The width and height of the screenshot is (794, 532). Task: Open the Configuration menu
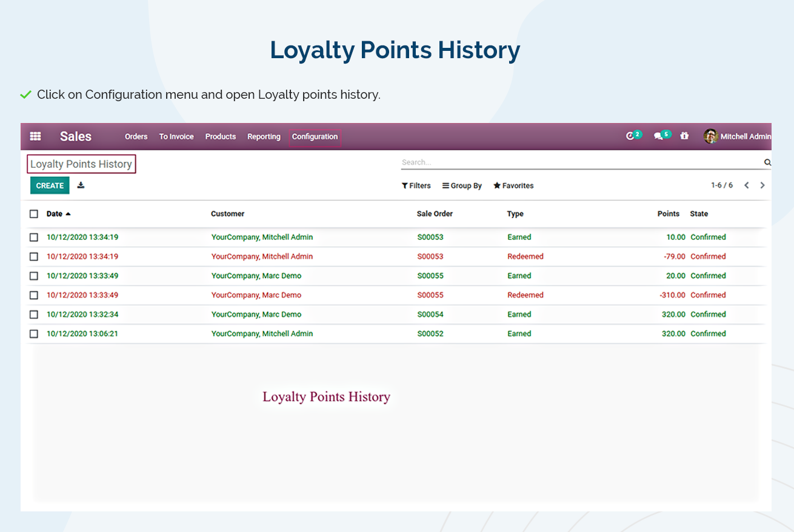coord(315,136)
